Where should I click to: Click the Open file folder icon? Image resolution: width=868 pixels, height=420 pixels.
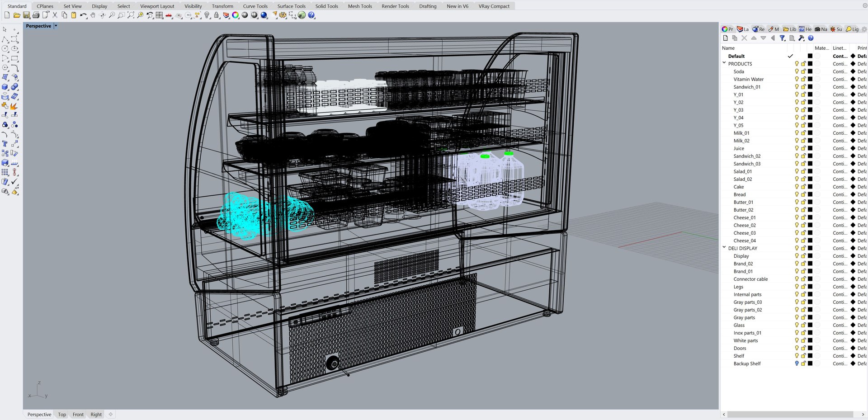(x=17, y=15)
